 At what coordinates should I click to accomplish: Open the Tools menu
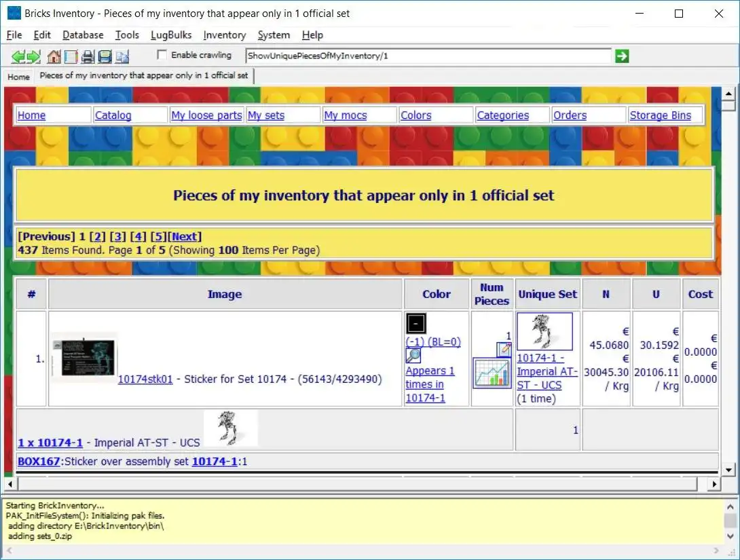127,35
